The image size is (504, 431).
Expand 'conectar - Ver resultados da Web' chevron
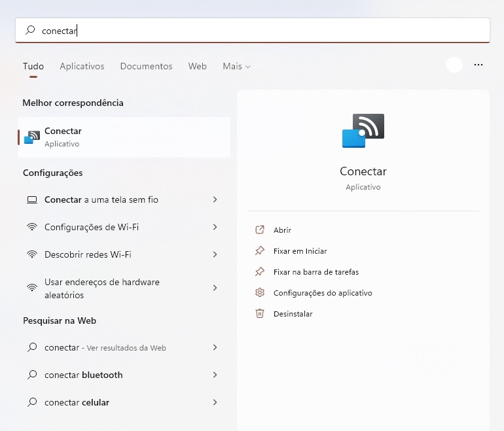(x=215, y=347)
